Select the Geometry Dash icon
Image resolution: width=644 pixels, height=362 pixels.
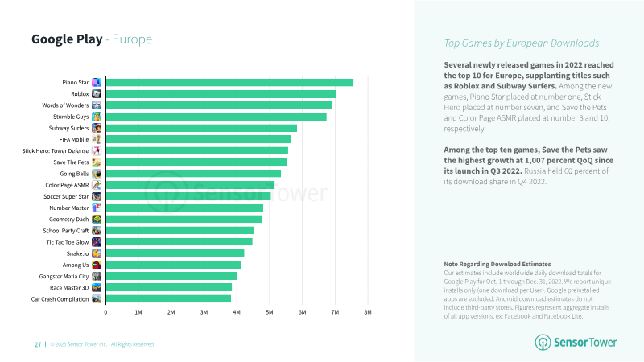click(97, 219)
